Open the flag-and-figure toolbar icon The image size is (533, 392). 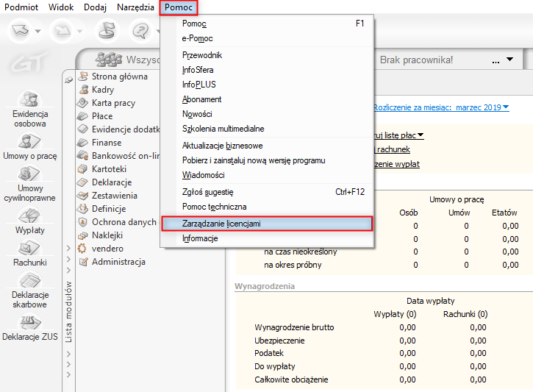tap(107, 30)
